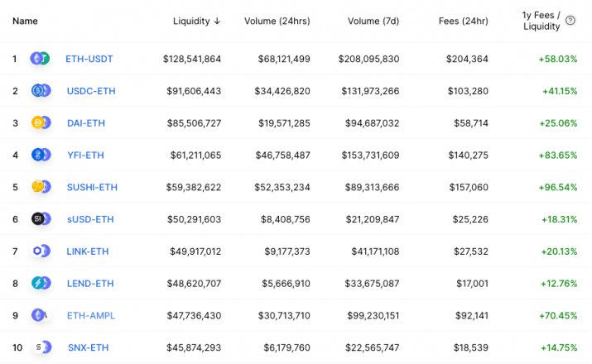Click the LEND-ETH pair token icon
Image resolution: width=592 pixels, height=364 pixels.
41,283
